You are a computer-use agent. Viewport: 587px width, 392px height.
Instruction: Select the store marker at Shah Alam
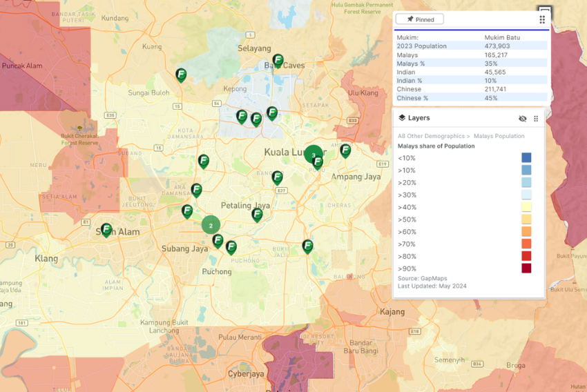click(106, 229)
